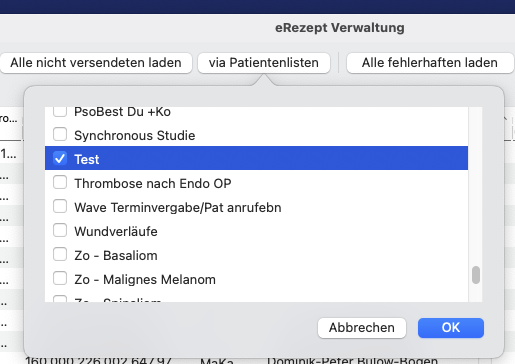Uncheck the Test checkbox

tap(60, 158)
